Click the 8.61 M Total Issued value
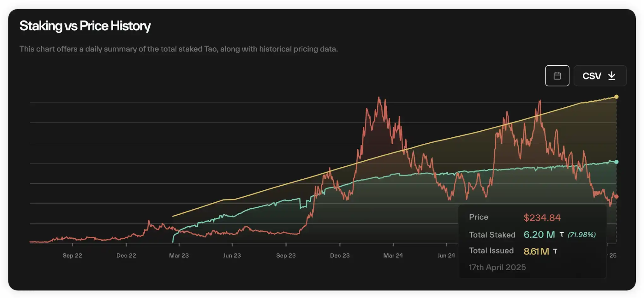644x298 pixels. click(536, 251)
